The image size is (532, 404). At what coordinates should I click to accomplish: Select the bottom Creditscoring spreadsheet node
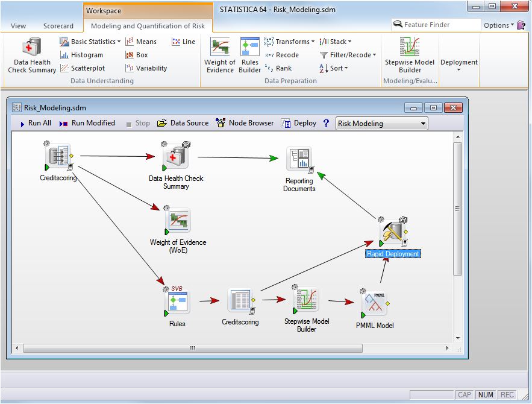point(240,300)
